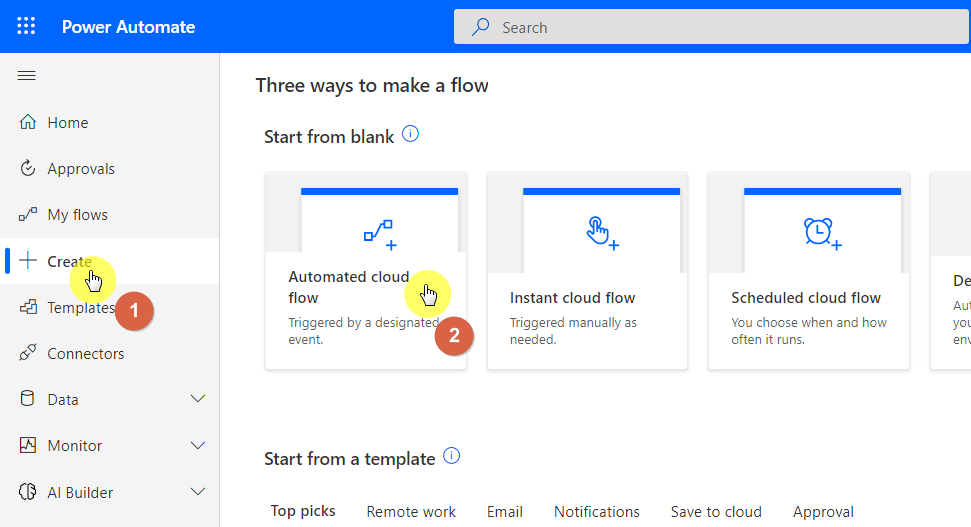The width and height of the screenshot is (971, 527).
Task: Click the Templates icon
Action: coord(28,307)
